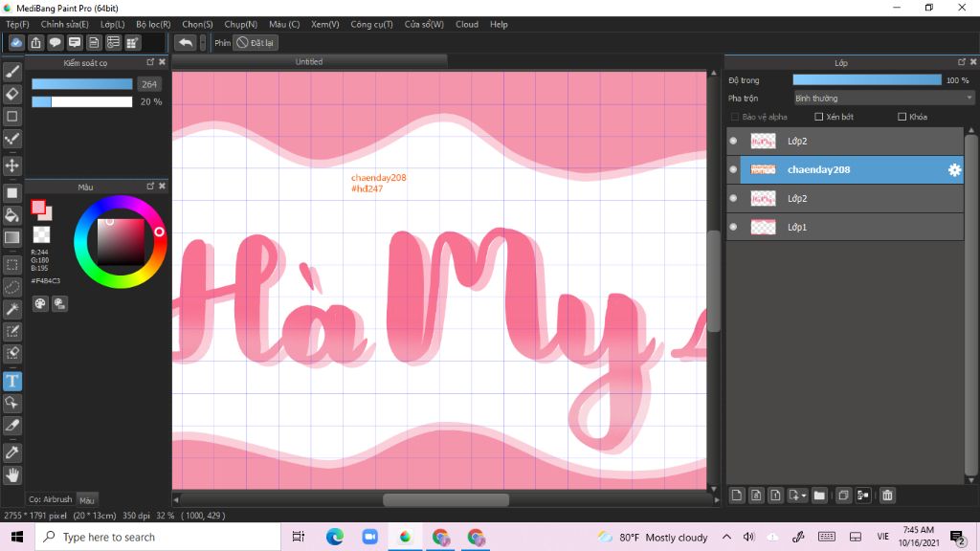Click the 'Đặt lại' reset button

pyautogui.click(x=256, y=42)
